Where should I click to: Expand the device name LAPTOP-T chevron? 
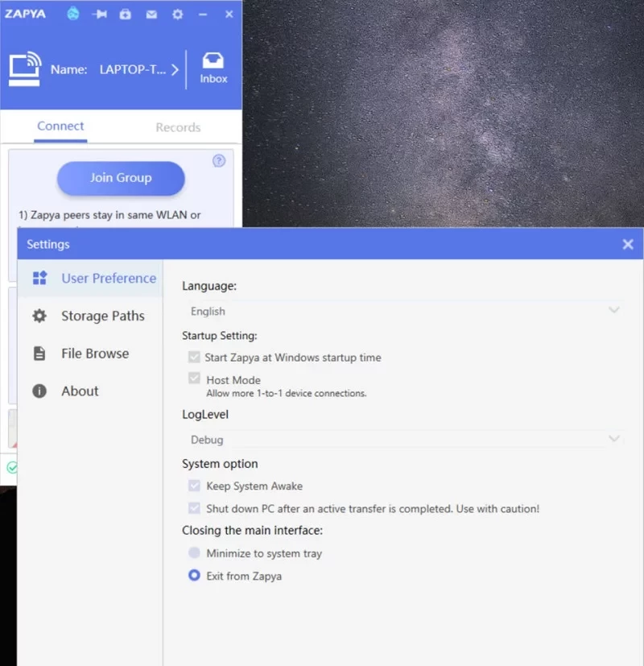[175, 70]
